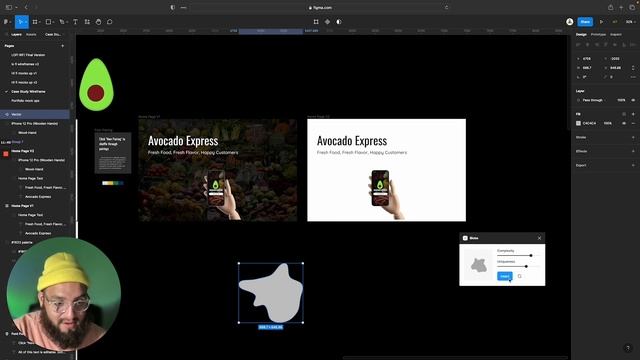Click the Edit object icon in toolbar
Viewport: 640px width, 360px height.
pyautogui.click(x=316, y=22)
